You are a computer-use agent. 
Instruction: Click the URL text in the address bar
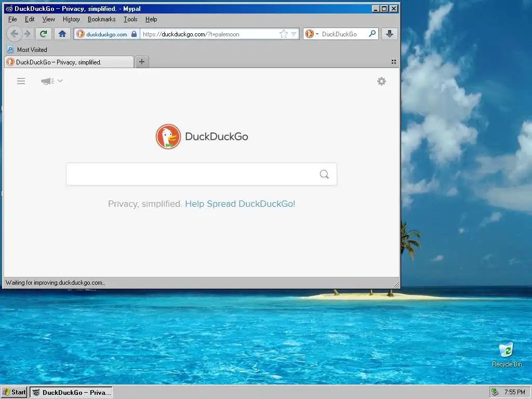(x=191, y=34)
